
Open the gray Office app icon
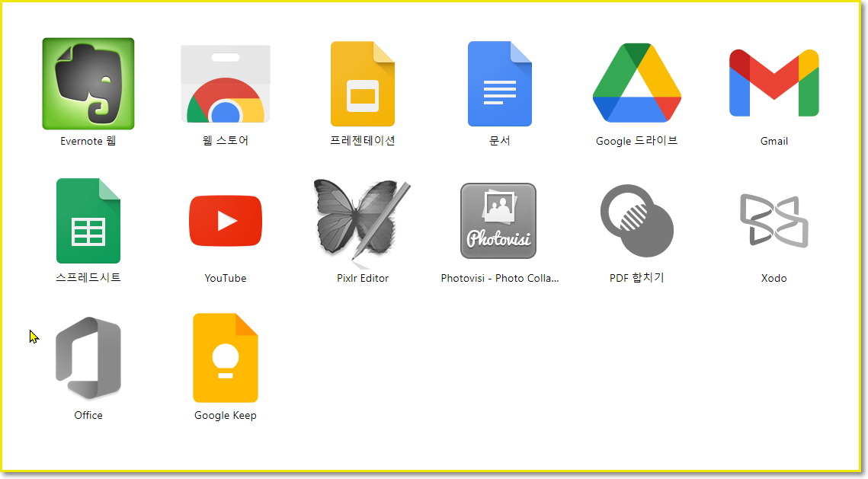pos(88,358)
